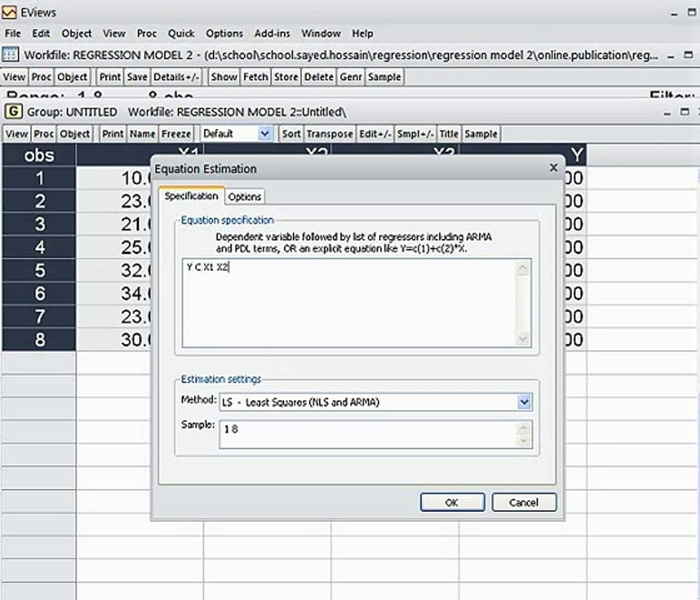Click Sample in workfile toolbar
This screenshot has width=700, height=600.
384,77
